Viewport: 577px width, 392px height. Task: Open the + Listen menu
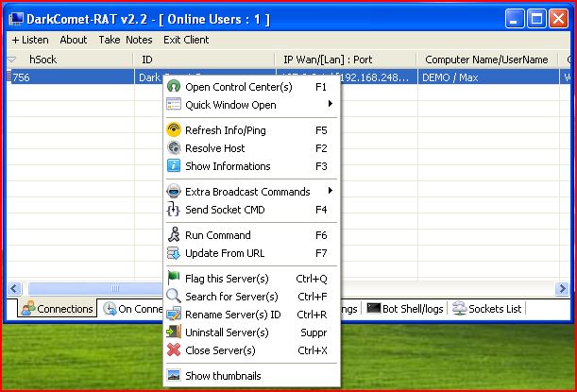30,40
